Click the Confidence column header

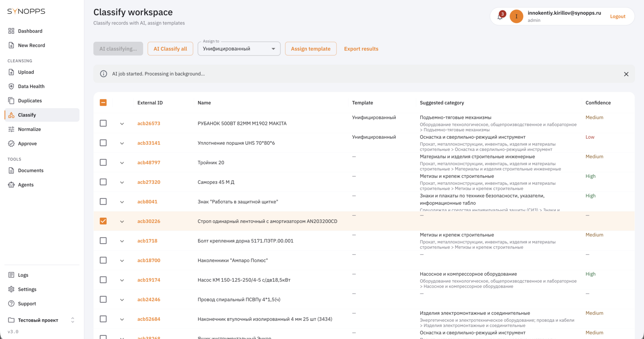pos(598,103)
